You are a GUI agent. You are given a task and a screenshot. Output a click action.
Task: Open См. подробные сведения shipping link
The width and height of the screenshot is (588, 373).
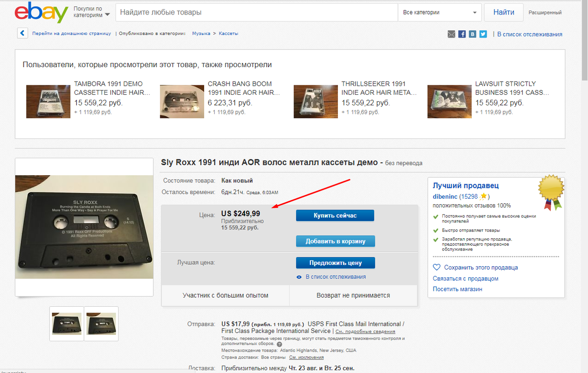pos(365,332)
